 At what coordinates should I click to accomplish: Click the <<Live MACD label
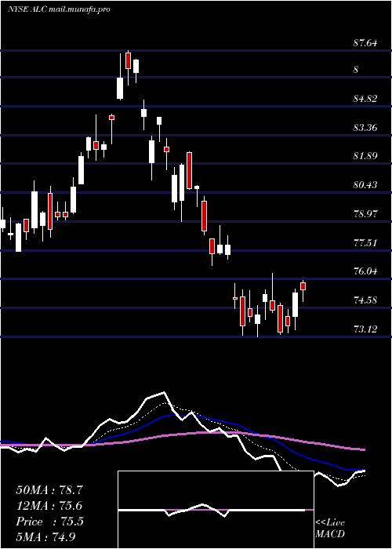(x=330, y=529)
